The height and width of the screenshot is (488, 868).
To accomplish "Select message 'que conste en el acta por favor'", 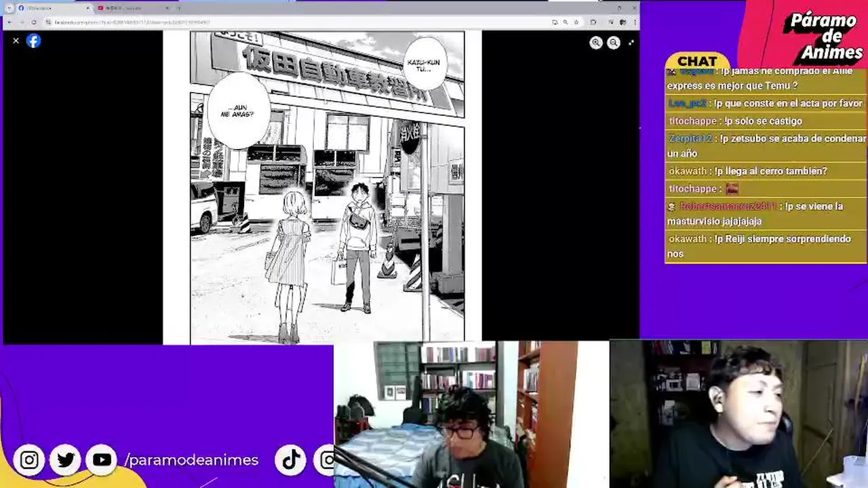I will (x=765, y=103).
